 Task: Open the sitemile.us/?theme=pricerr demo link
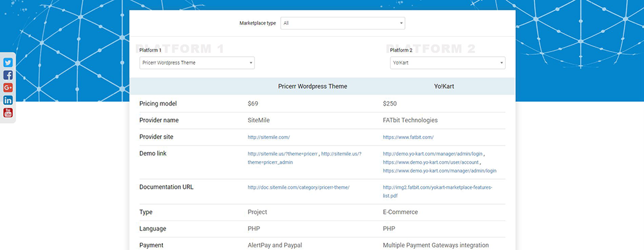(283, 154)
